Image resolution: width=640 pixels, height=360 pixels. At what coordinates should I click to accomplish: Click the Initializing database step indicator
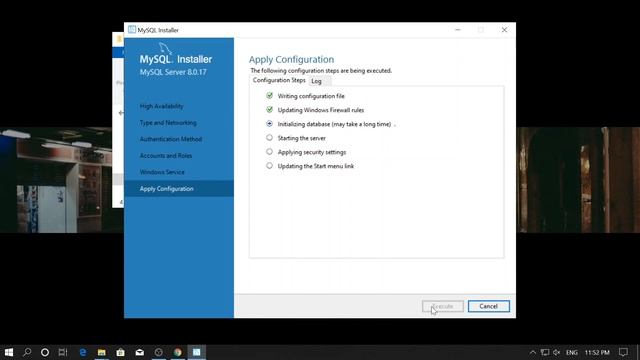(x=269, y=123)
